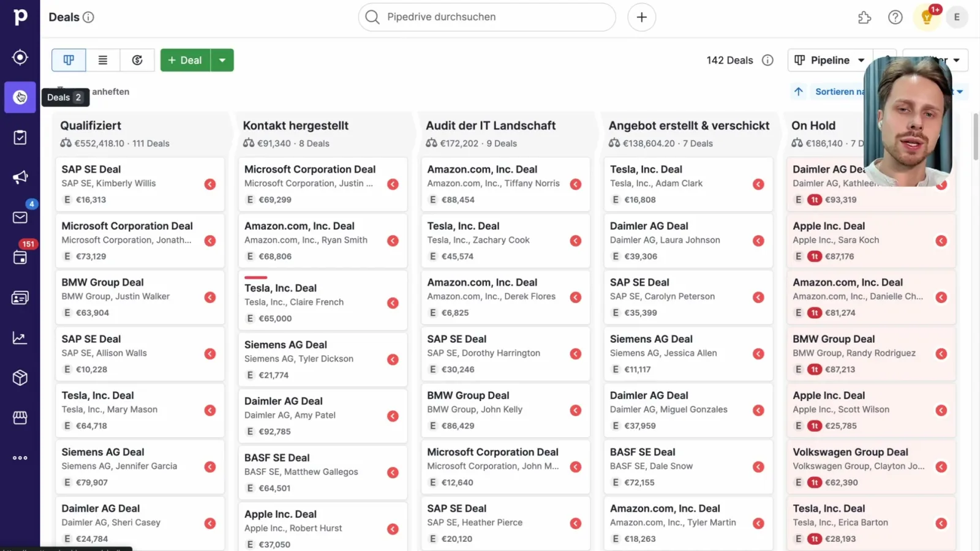Image resolution: width=980 pixels, height=551 pixels.
Task: Click overdue activity icon on Siemens Tyler Dickson deal
Action: 393,359
